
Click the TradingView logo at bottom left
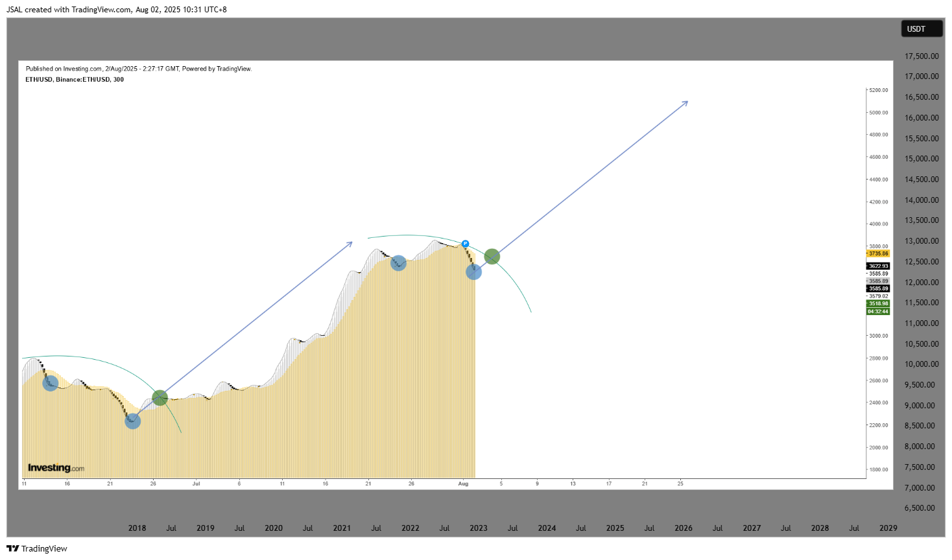[x=37, y=548]
